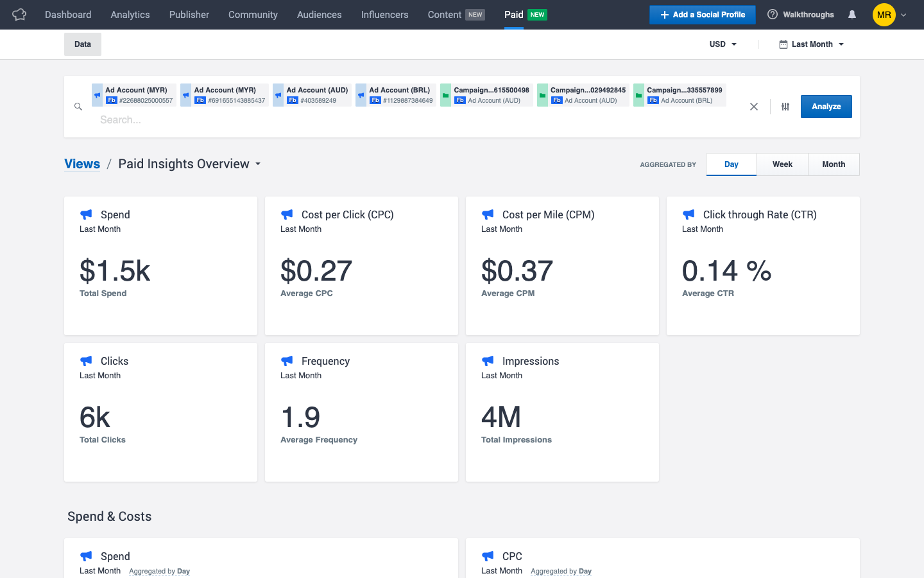Click the megaphone icon on the Spend card
The image size is (924, 578).
(x=86, y=214)
